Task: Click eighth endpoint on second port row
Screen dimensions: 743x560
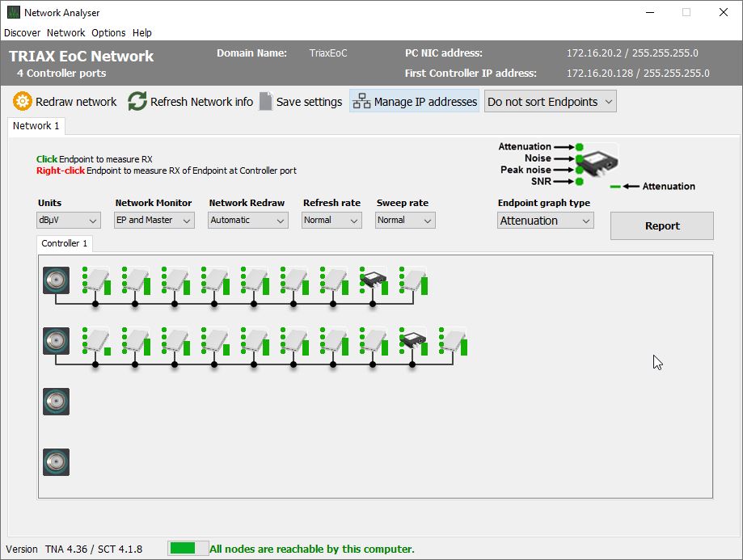Action: tap(374, 341)
